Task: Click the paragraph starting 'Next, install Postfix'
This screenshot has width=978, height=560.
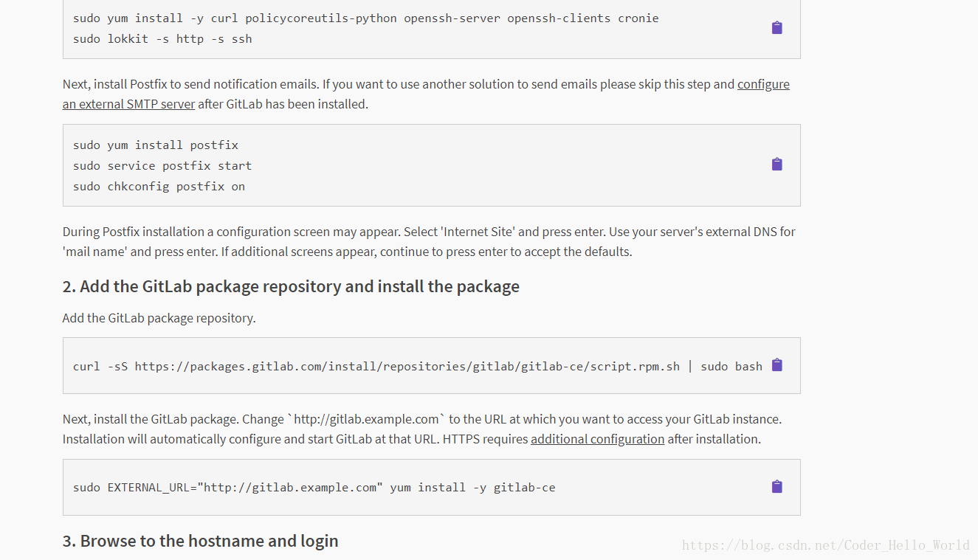Action: 426,94
